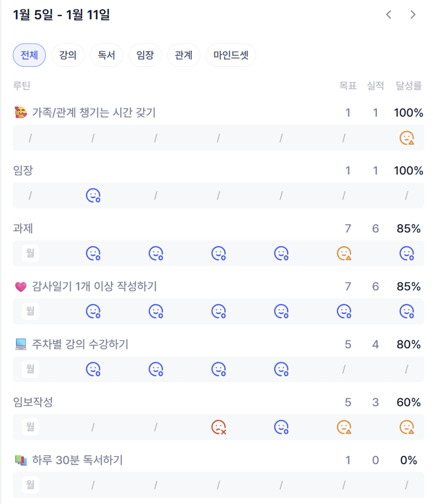Click the blue smiley face in 임장 row
Screen dimensions: 433x504
(x=93, y=195)
